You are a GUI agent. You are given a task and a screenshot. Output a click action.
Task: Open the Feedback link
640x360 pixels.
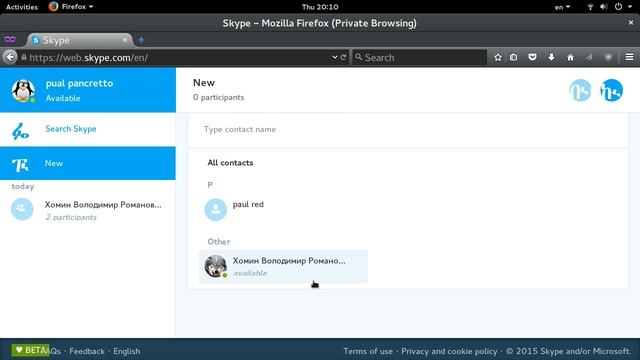tap(87, 351)
